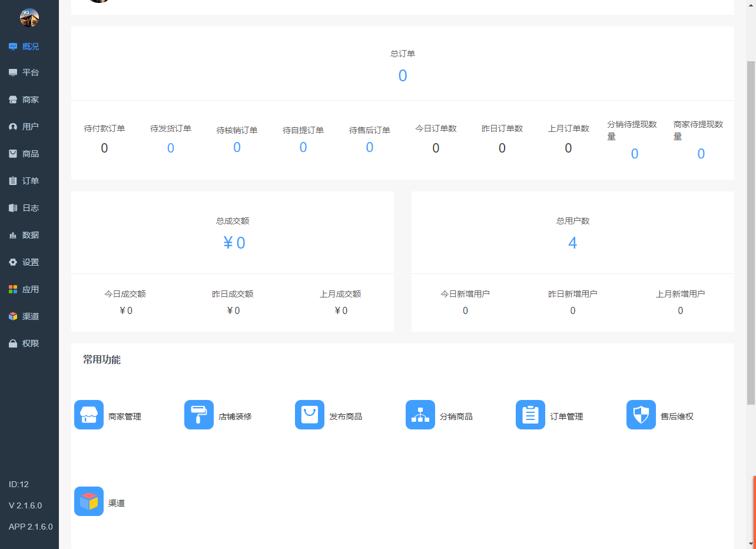Select the 分销商品 hierarchy icon
This screenshot has height=549, width=756.
point(420,415)
